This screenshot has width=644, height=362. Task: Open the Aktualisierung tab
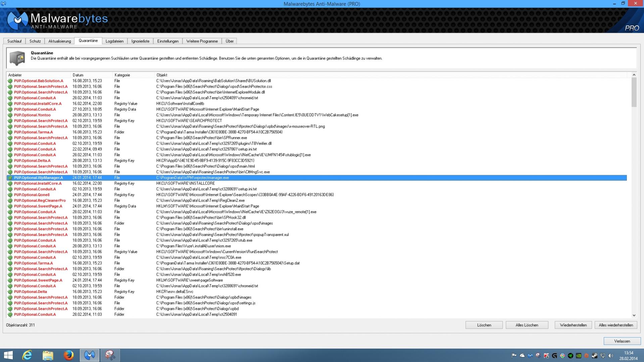tap(59, 41)
